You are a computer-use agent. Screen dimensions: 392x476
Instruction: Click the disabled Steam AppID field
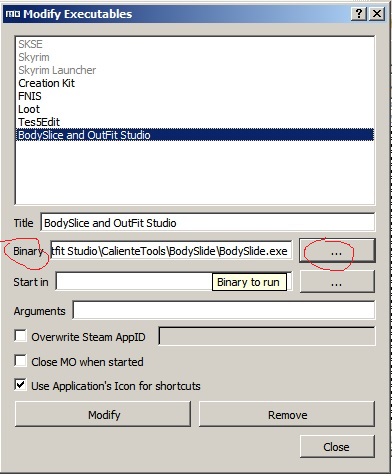pos(267,336)
